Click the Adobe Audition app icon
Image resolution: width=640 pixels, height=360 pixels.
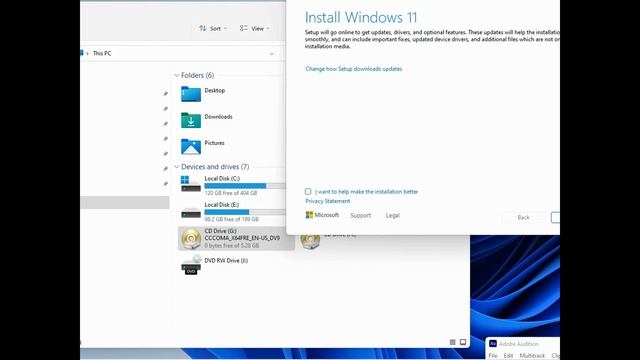[493, 344]
